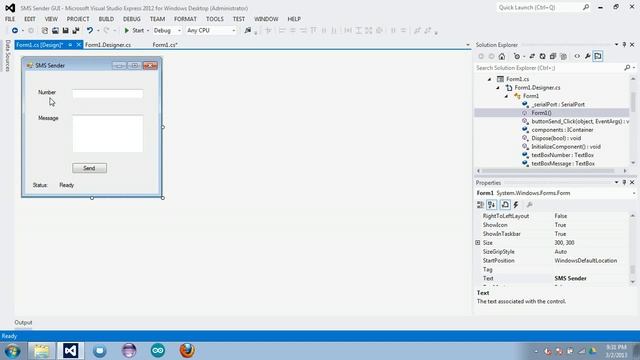Open the Solution Explorer window options dropdown

(x=616, y=44)
